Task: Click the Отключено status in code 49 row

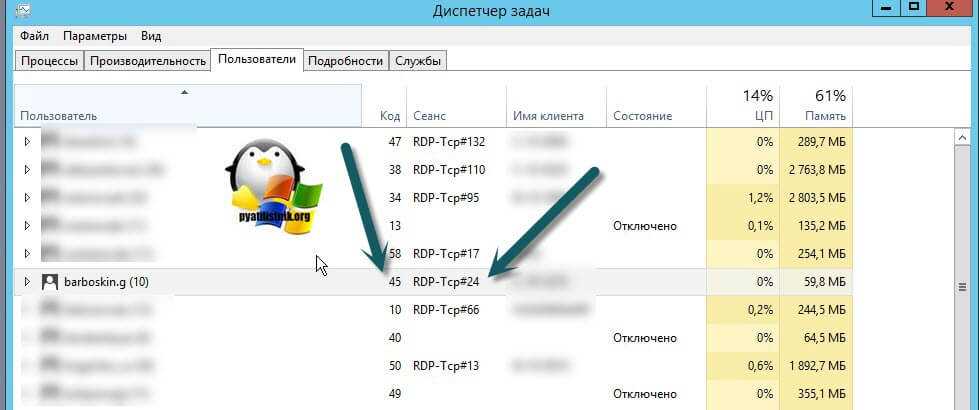Action: 645,394
